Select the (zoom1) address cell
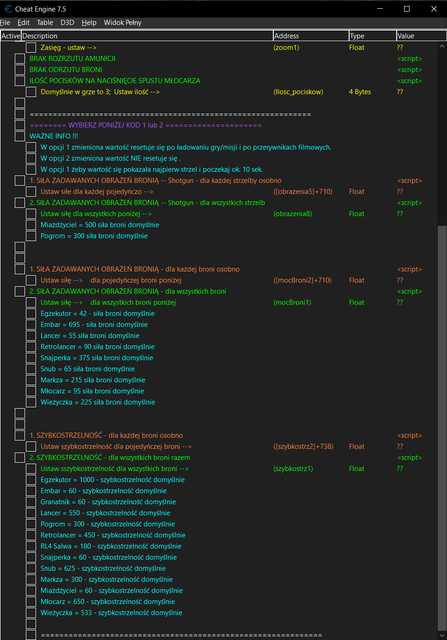Screen dimensions: 447x640 (286, 48)
